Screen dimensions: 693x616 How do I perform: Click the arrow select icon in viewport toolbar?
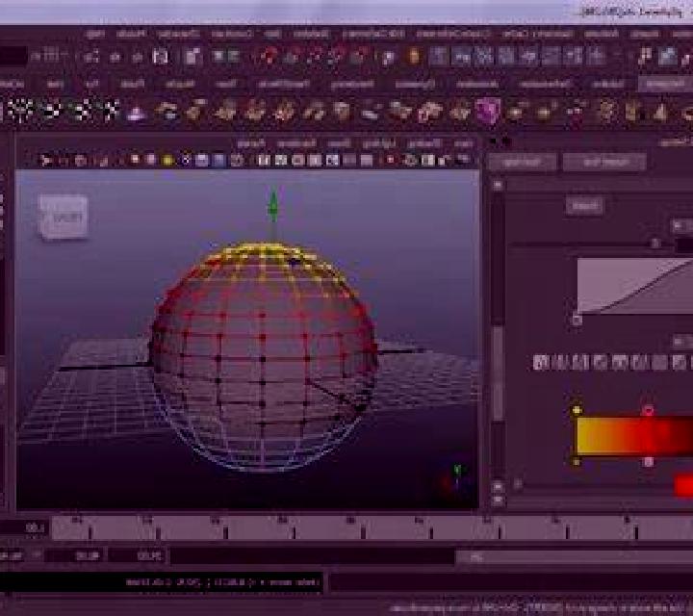pos(45,160)
